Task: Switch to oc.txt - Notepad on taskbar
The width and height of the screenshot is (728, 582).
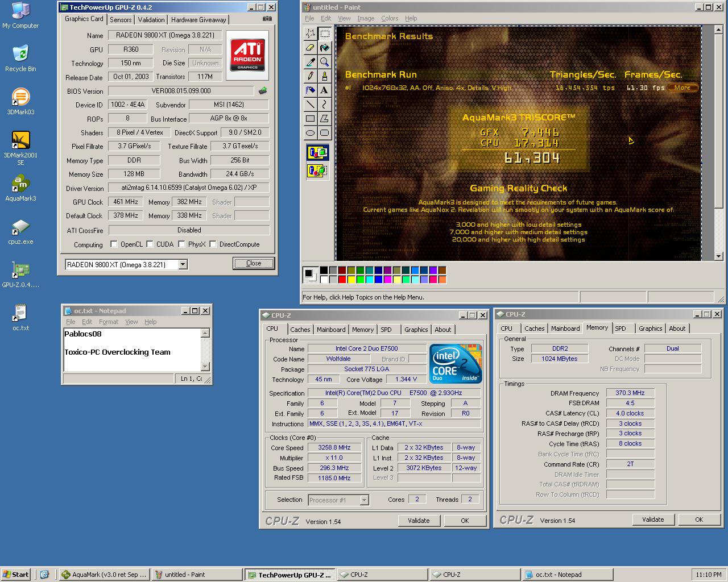Action: [x=567, y=575]
